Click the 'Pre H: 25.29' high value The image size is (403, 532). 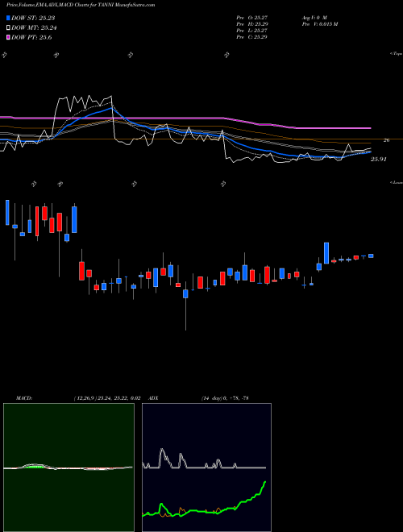(x=252, y=24)
